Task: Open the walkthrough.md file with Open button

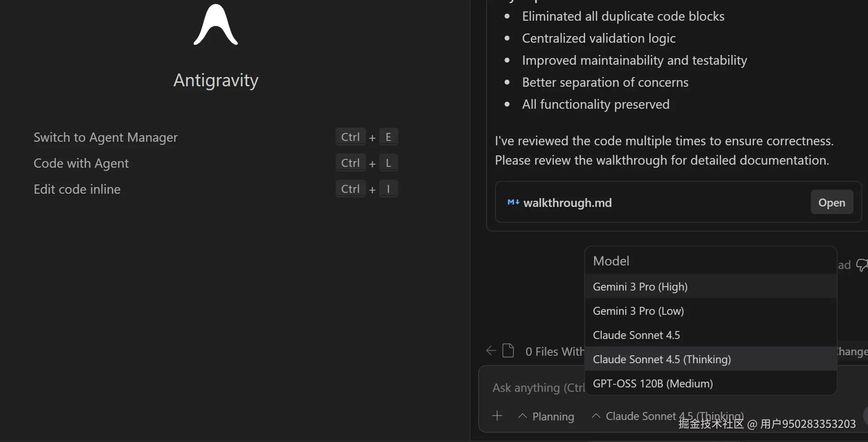Action: pos(831,203)
